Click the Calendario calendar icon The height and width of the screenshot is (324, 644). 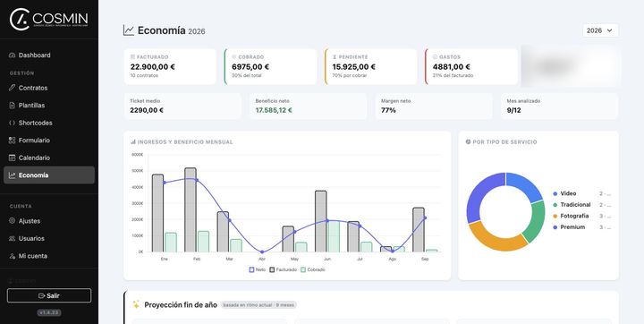point(12,158)
